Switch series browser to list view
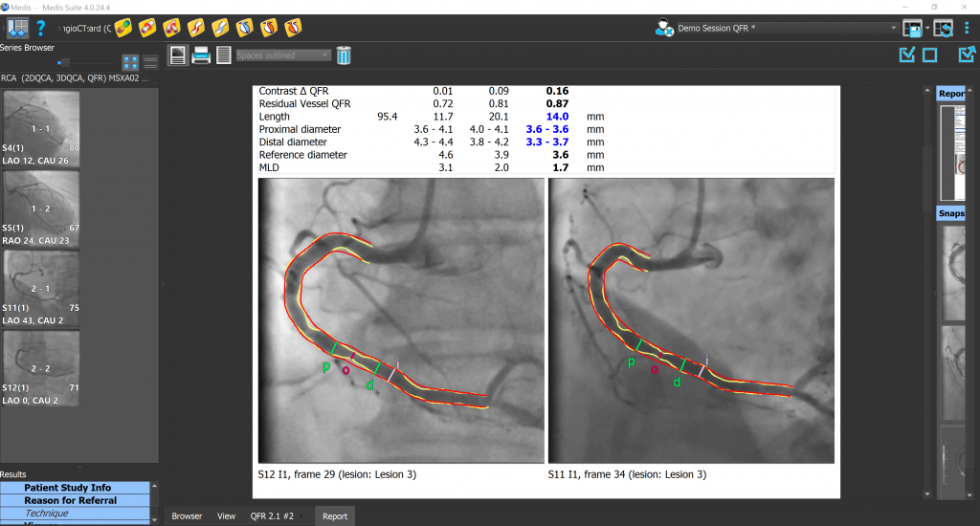 coord(150,62)
